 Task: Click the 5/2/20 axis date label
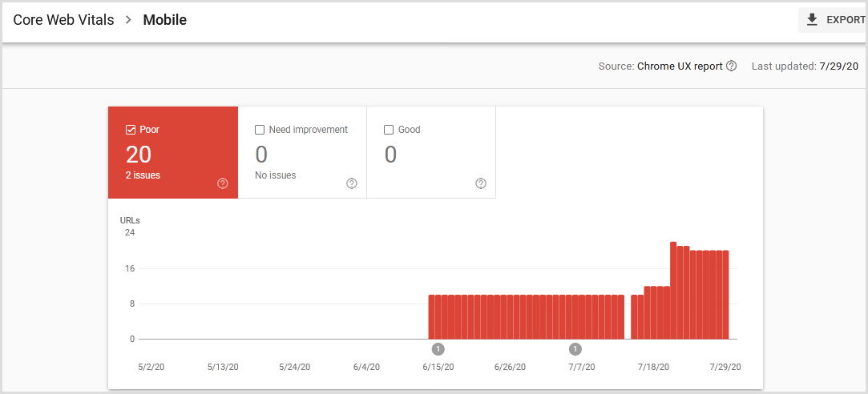[x=150, y=367]
